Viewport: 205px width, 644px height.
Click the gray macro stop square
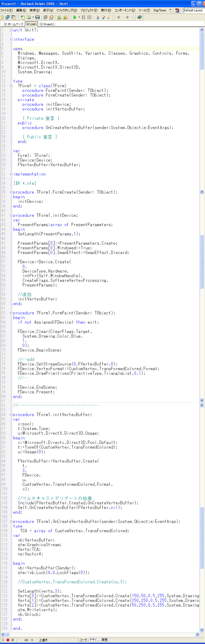(x=13, y=640)
